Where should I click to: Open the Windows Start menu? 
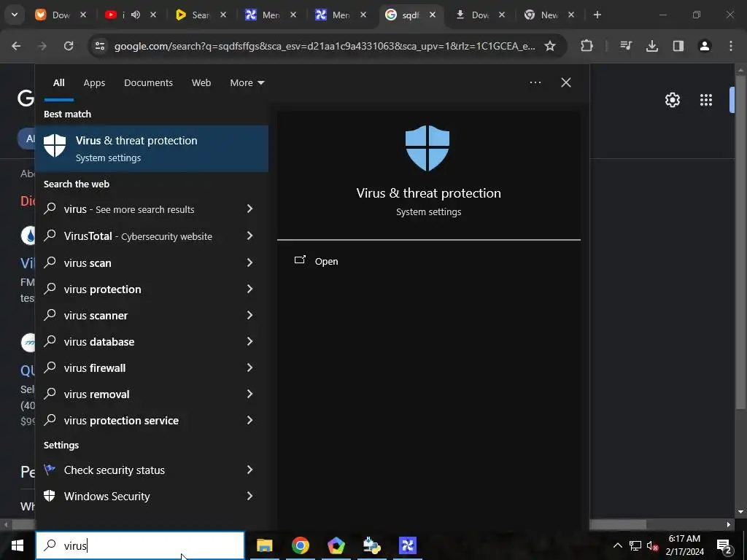point(18,545)
